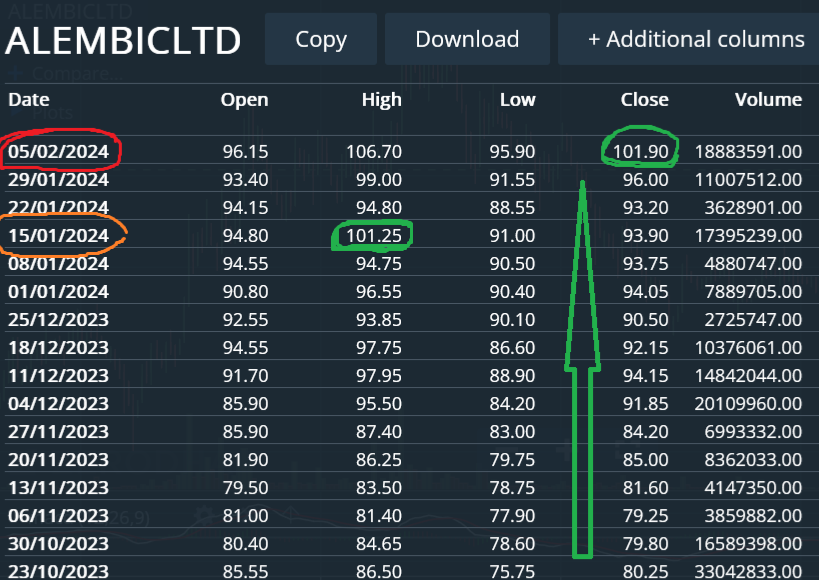Click the High column header
The width and height of the screenshot is (819, 580).
(x=382, y=99)
